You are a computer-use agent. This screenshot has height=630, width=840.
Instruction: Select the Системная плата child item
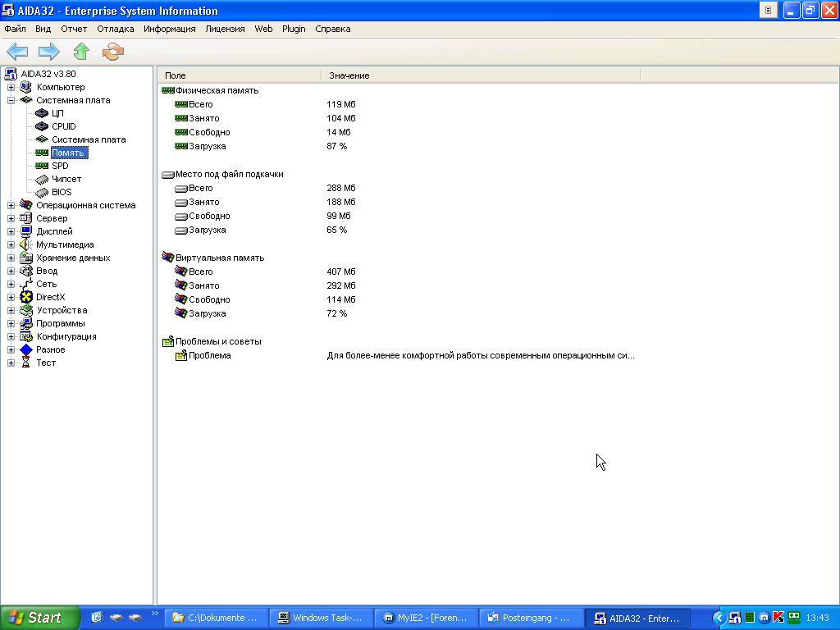[x=89, y=139]
